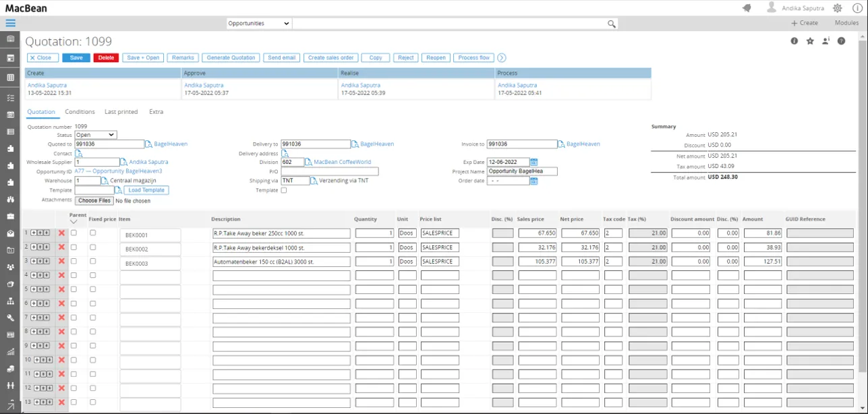Click the Quantity field for BEK0003
The image size is (868, 414).
pos(374,262)
